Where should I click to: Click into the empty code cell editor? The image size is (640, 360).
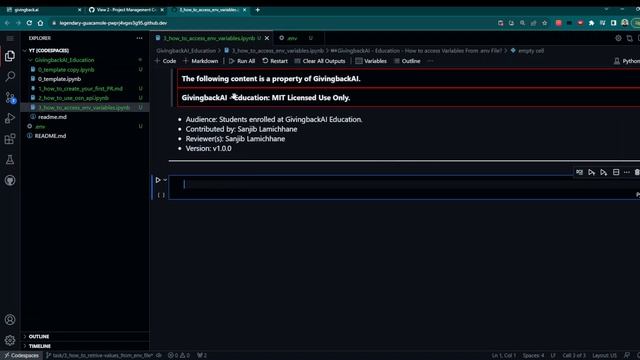pos(404,184)
